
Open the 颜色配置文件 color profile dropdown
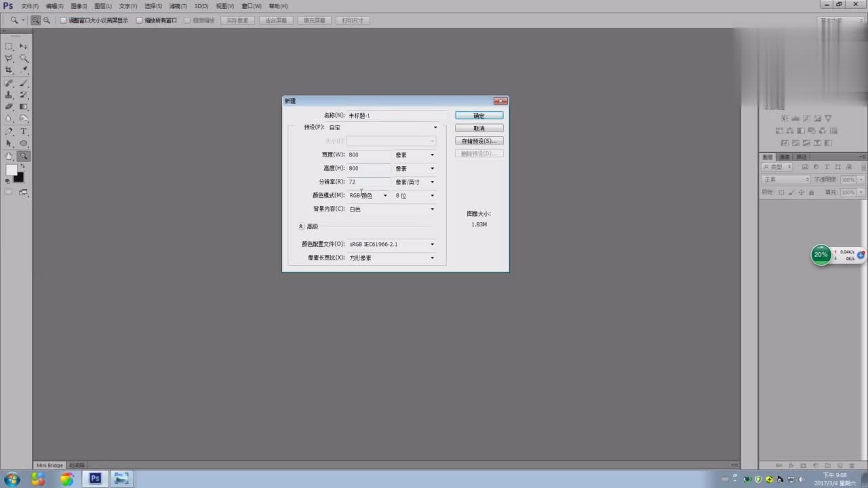(392, 244)
